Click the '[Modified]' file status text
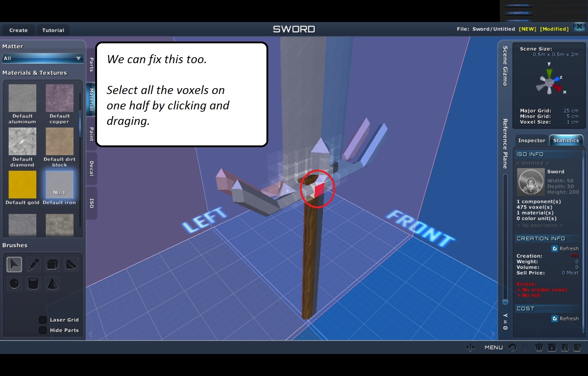Image resolution: width=588 pixels, height=376 pixels. (554, 29)
